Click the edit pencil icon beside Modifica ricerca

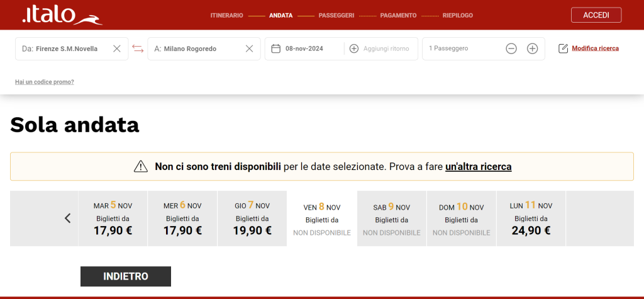point(563,48)
